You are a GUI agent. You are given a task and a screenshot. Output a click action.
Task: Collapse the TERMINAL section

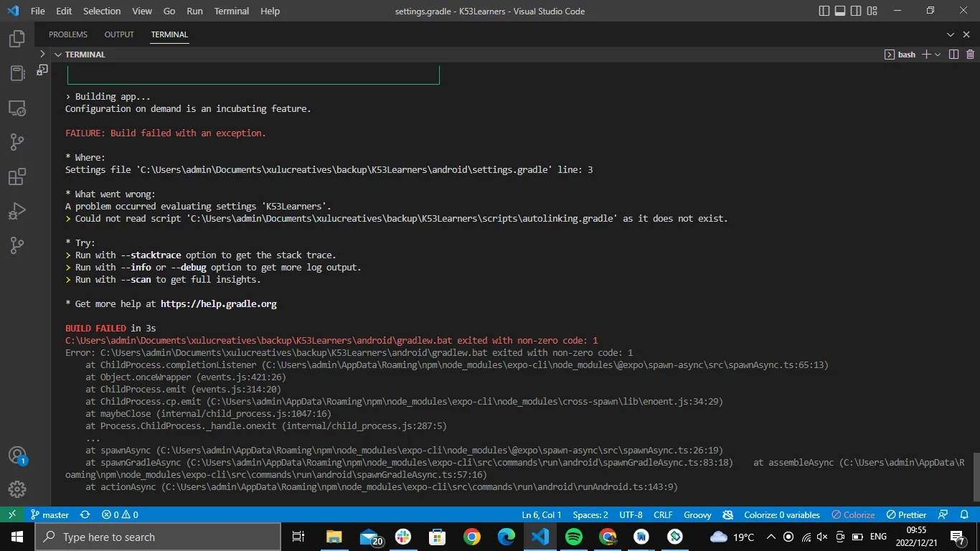coord(58,55)
